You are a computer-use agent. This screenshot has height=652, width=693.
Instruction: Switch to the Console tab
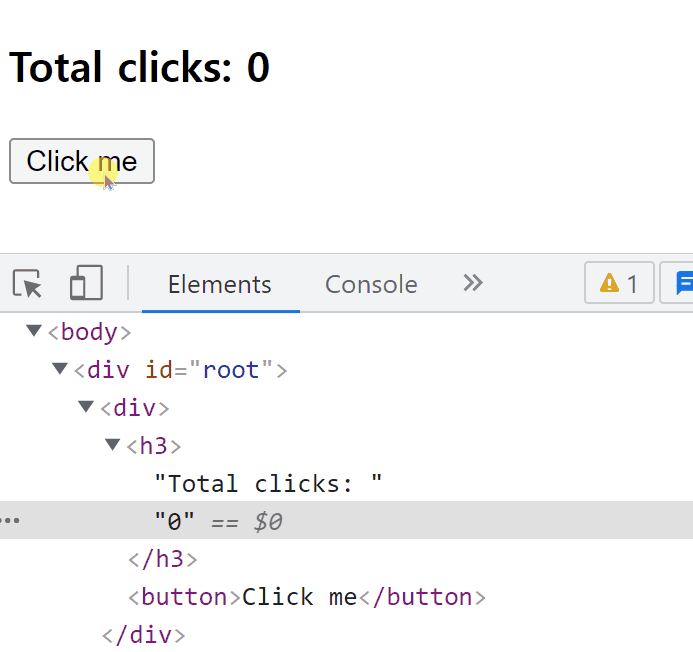[x=371, y=284]
